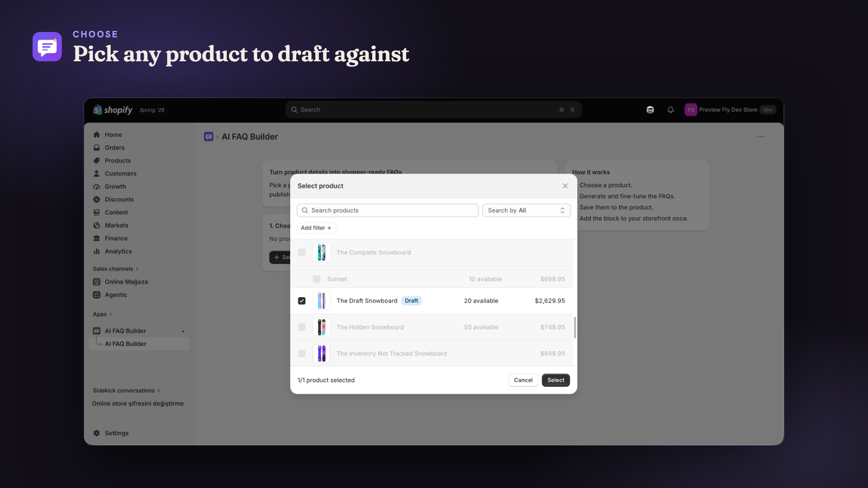Click the Products tag icon
The height and width of the screenshot is (488, 868).
click(x=97, y=160)
